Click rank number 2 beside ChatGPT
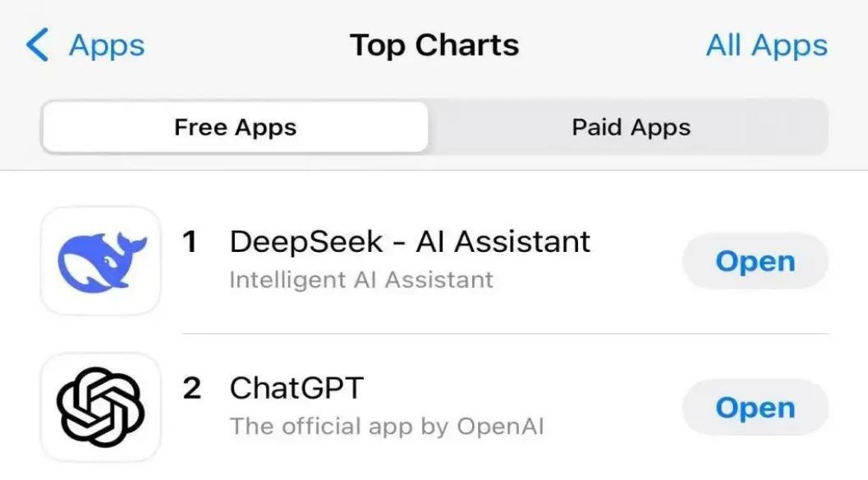 click(191, 388)
